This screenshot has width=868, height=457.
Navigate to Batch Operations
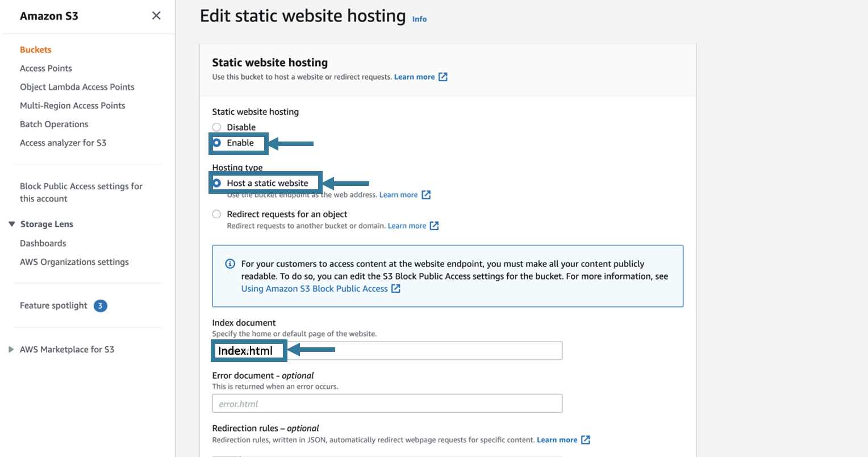[53, 124]
